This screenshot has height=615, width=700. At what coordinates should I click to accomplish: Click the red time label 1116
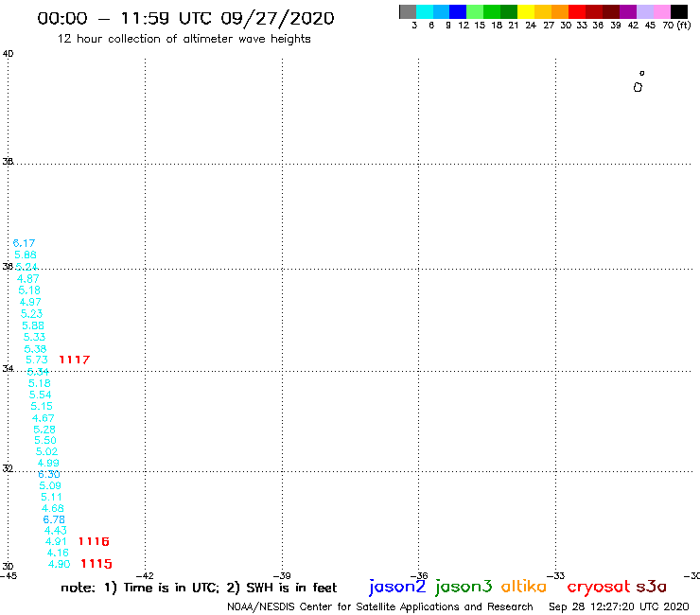tap(94, 541)
